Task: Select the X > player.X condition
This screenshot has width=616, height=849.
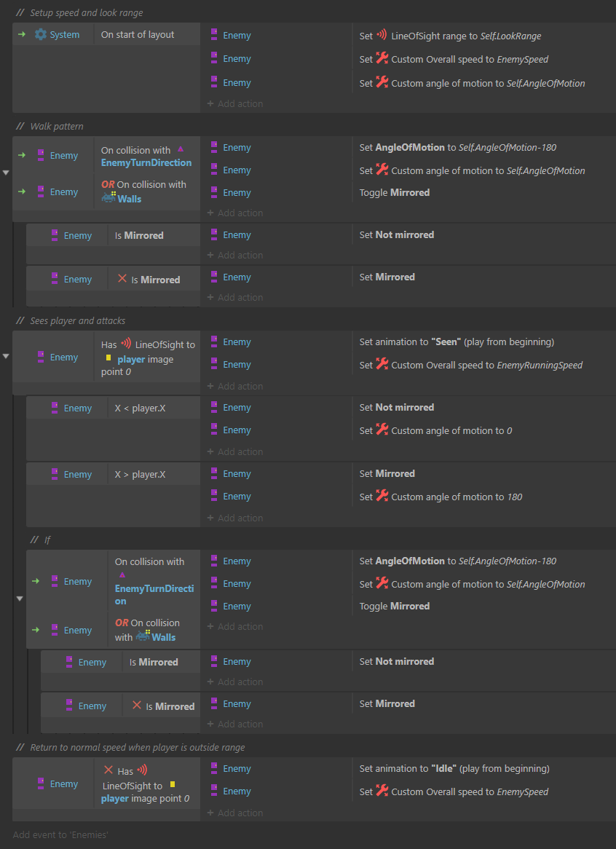Action: pos(140,474)
